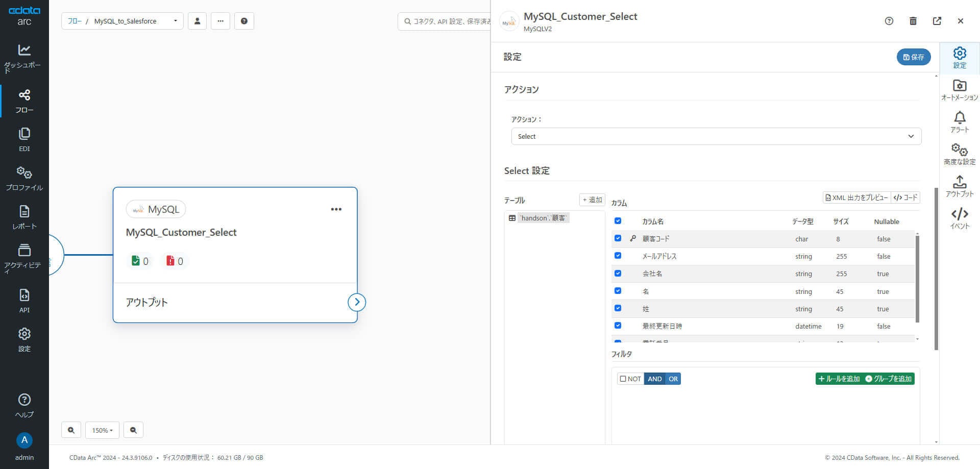Click the 保存 save button
The height and width of the screenshot is (469, 980).
[913, 57]
